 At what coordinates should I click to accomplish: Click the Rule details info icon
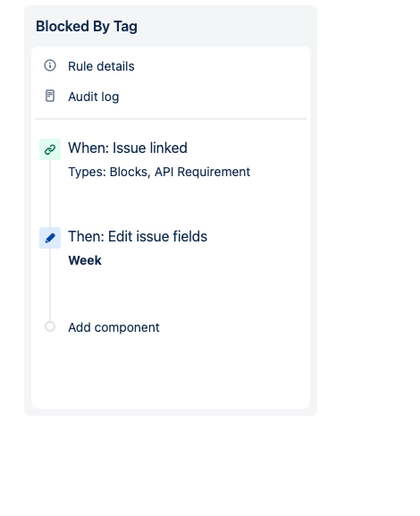point(50,65)
